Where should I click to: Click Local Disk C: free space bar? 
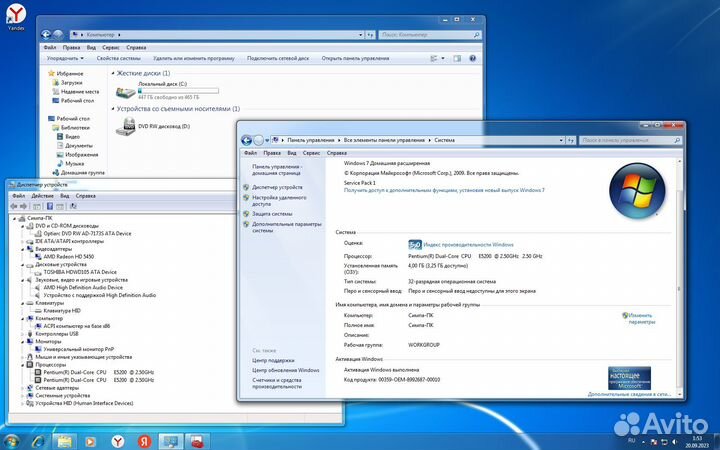(178, 91)
